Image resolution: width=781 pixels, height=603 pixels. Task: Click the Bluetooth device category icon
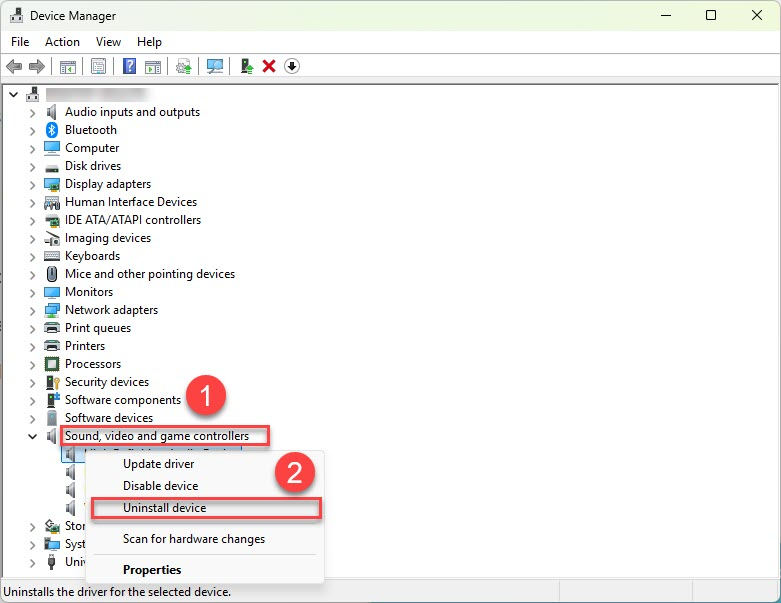point(52,130)
